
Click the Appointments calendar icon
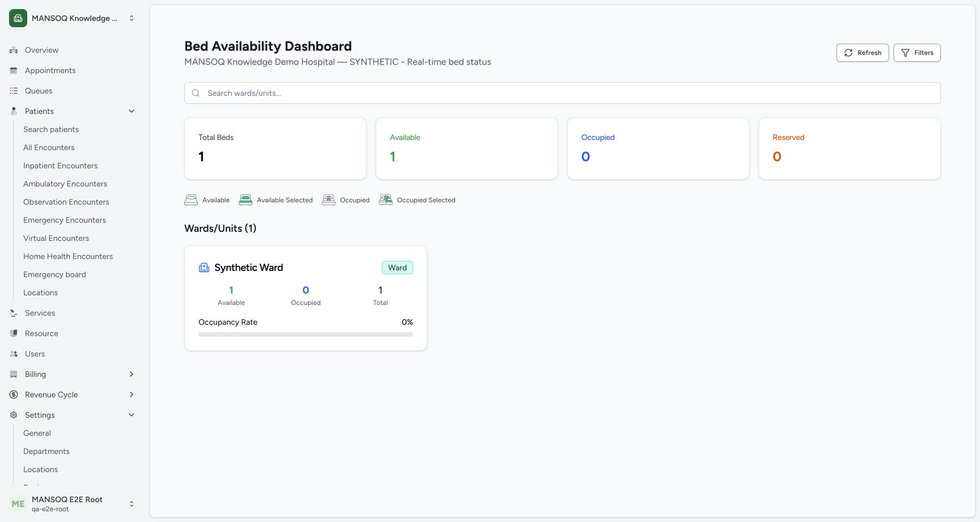click(x=14, y=70)
